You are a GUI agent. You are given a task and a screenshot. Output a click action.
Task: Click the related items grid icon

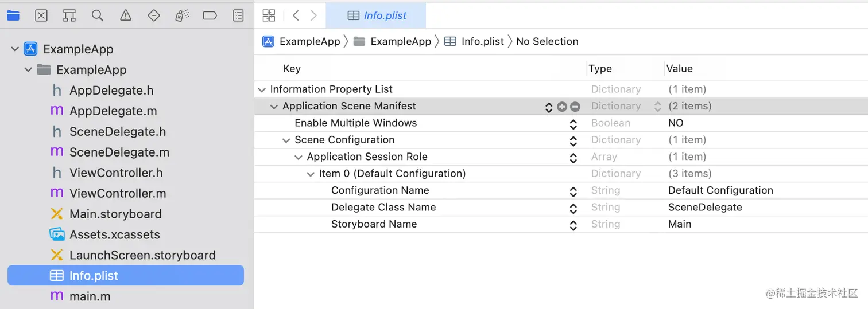(x=269, y=15)
